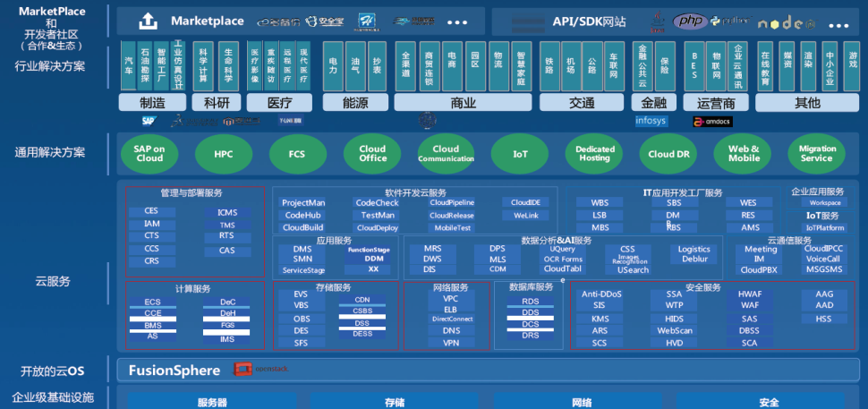Select the Dedicated Hosting oval
868x409 pixels.
point(594,153)
